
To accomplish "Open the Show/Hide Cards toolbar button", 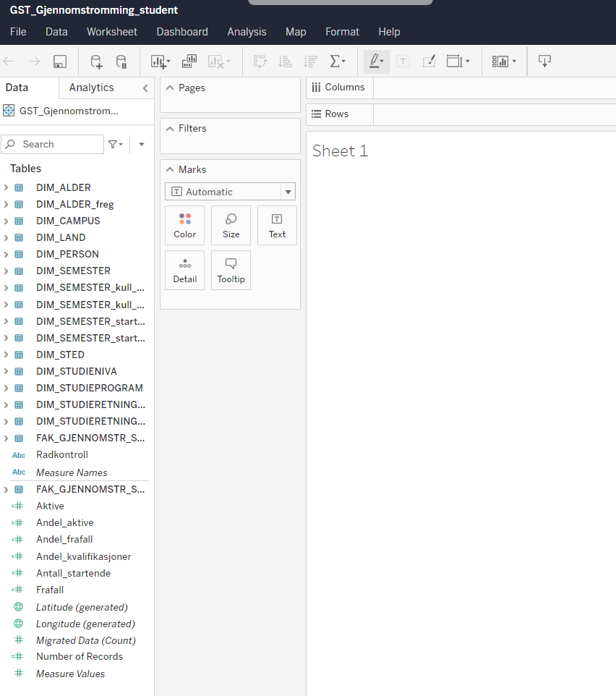I will (x=503, y=61).
